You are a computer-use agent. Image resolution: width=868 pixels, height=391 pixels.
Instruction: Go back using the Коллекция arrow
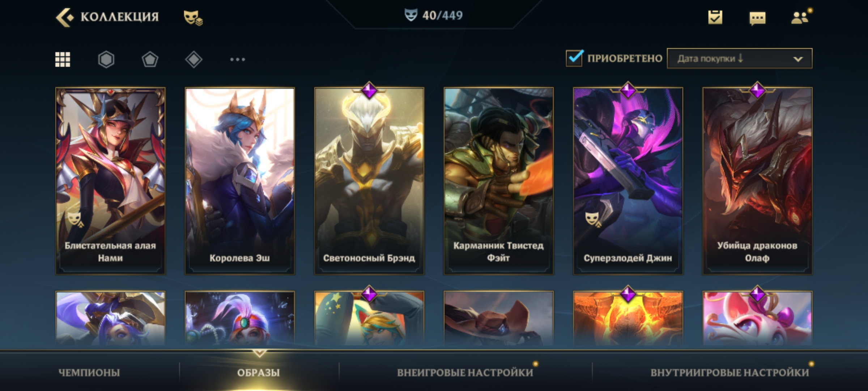click(65, 17)
